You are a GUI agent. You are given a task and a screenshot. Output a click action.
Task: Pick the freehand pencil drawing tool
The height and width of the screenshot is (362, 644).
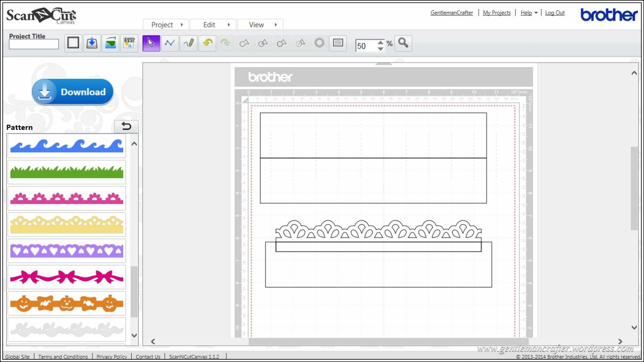tap(189, 43)
